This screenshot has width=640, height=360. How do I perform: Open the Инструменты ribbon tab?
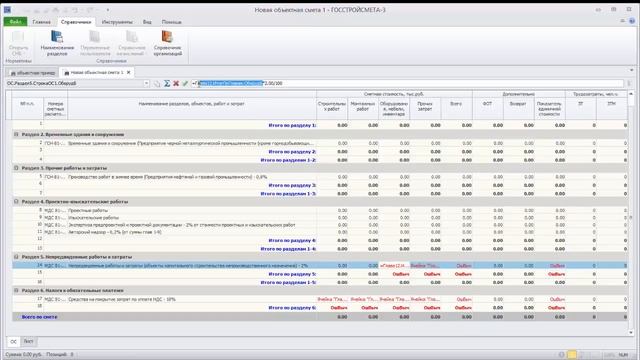pyautogui.click(x=117, y=22)
